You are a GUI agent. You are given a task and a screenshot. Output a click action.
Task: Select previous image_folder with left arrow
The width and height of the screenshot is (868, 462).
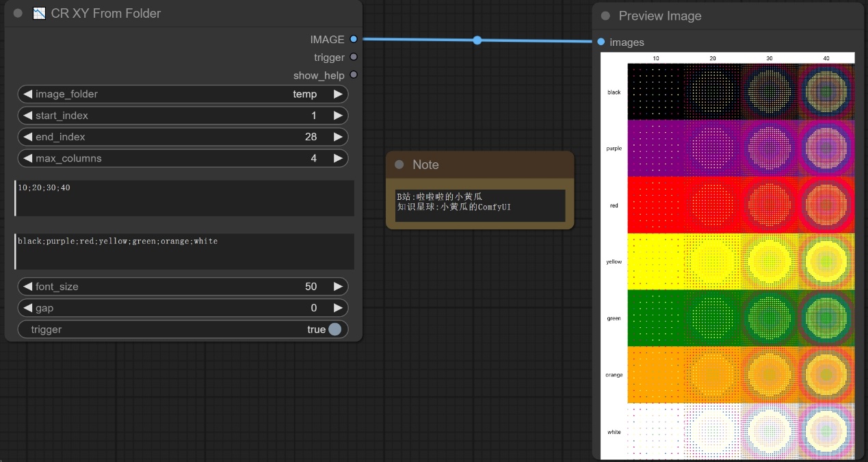28,94
